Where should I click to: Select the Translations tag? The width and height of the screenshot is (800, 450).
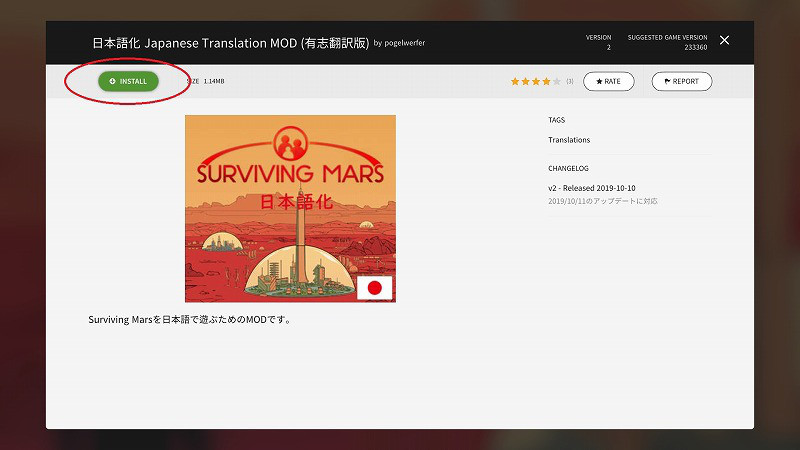pos(569,140)
